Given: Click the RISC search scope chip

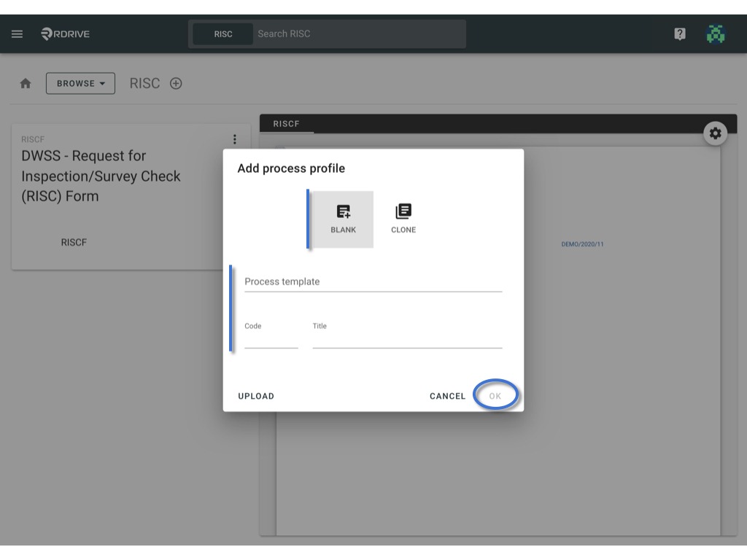Looking at the screenshot, I should click(223, 34).
